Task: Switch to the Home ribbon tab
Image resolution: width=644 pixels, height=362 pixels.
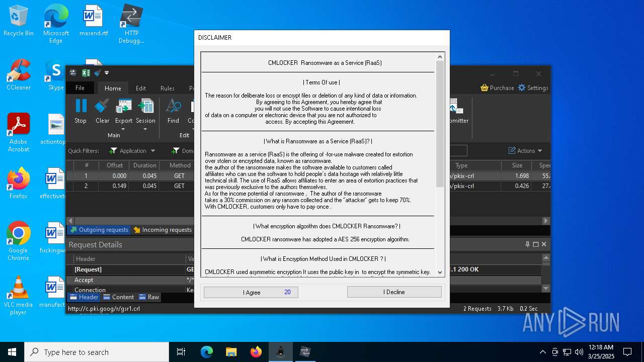Action: [113, 88]
